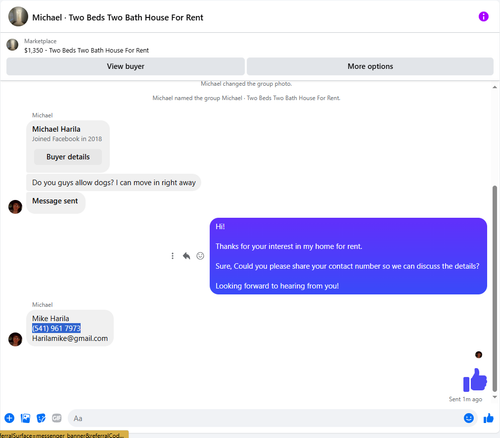The width and height of the screenshot is (500, 438).
Task: Click the Michael Harila name in buyer card
Action: [x=56, y=129]
